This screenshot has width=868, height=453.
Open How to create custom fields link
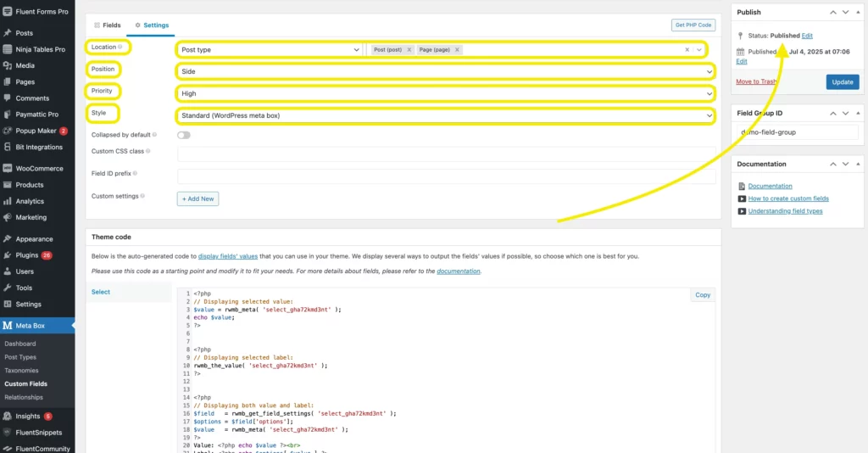(x=788, y=199)
